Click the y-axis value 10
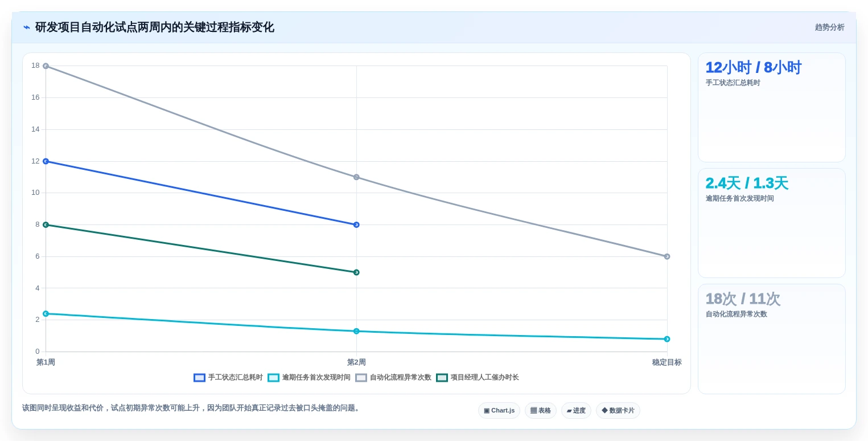 [x=35, y=193]
